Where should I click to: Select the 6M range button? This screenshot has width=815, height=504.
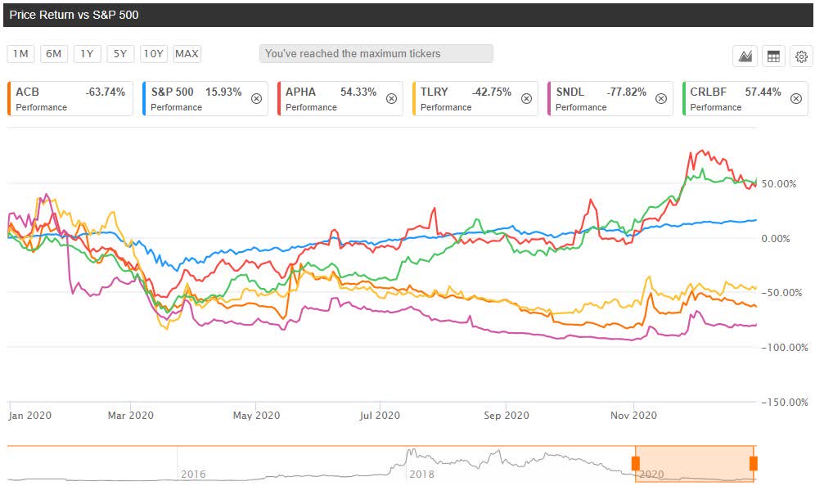[x=53, y=54]
